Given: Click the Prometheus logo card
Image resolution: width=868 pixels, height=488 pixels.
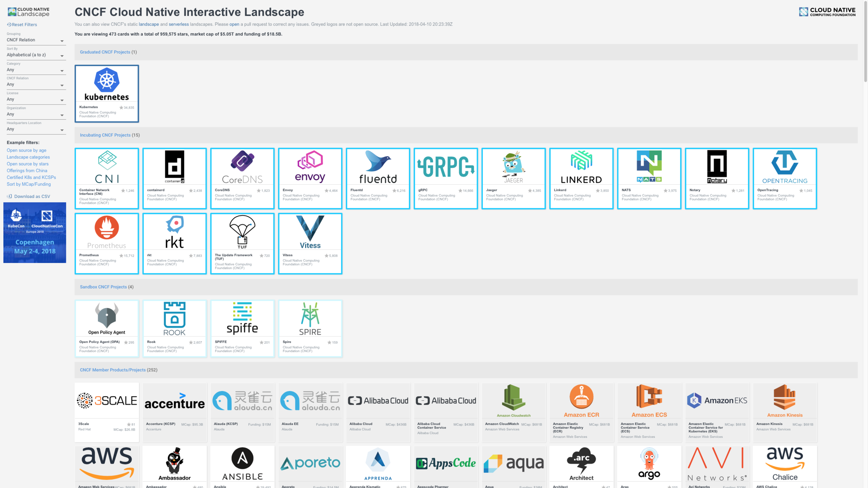Looking at the screenshot, I should (x=106, y=232).
